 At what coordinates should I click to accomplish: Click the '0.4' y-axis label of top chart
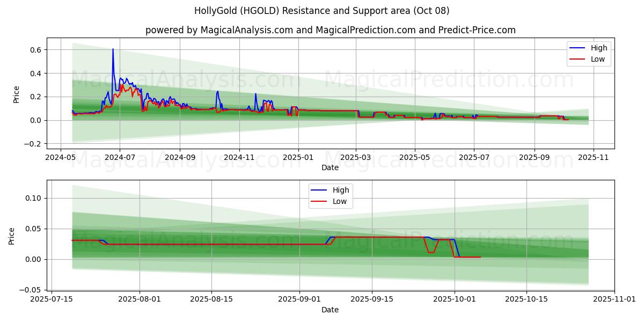tap(36, 74)
